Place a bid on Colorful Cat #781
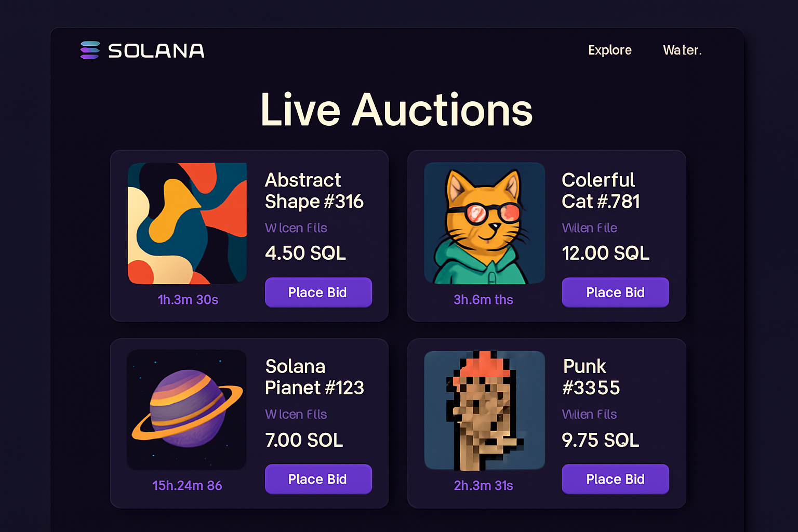The width and height of the screenshot is (798, 532). point(615,292)
